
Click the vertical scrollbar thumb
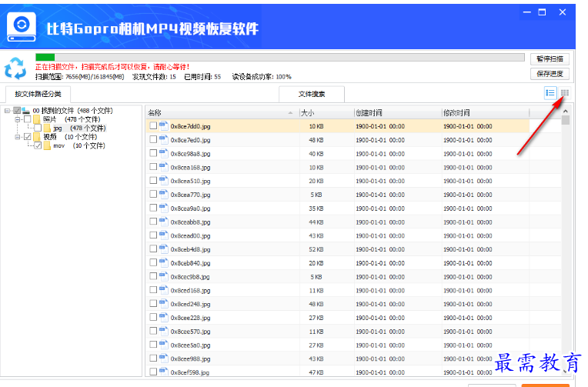pyautogui.click(x=566, y=120)
